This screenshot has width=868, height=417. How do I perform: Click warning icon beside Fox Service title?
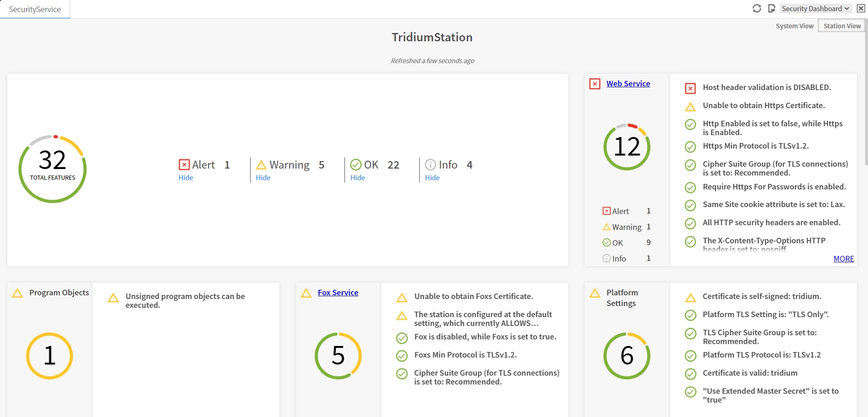point(306,293)
